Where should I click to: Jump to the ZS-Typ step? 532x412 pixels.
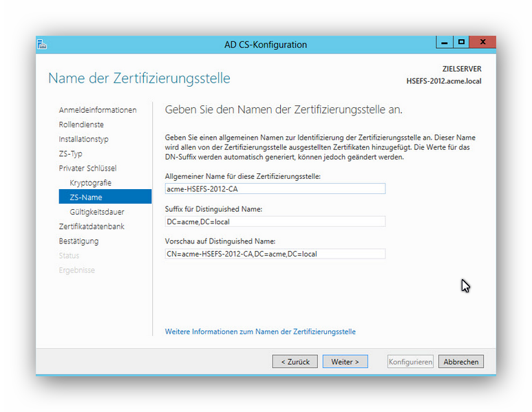tap(70, 153)
